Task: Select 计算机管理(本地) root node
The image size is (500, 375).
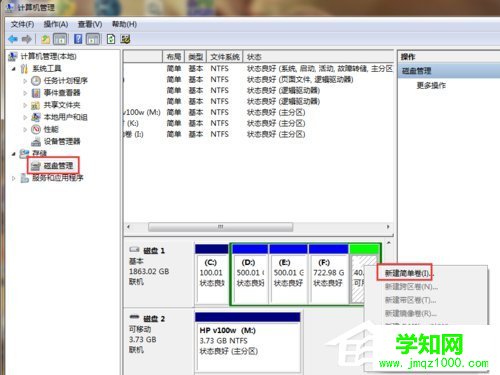Action: (49, 56)
